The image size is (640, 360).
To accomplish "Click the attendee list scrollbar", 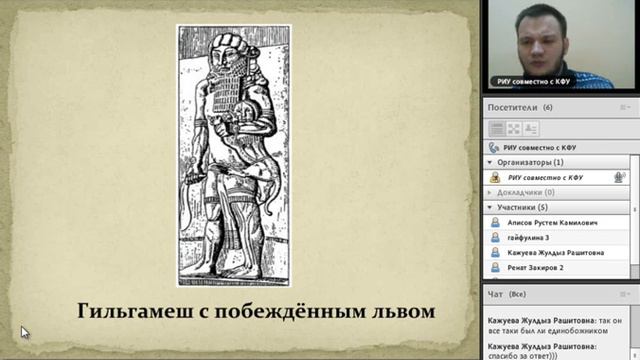I will [x=635, y=216].
